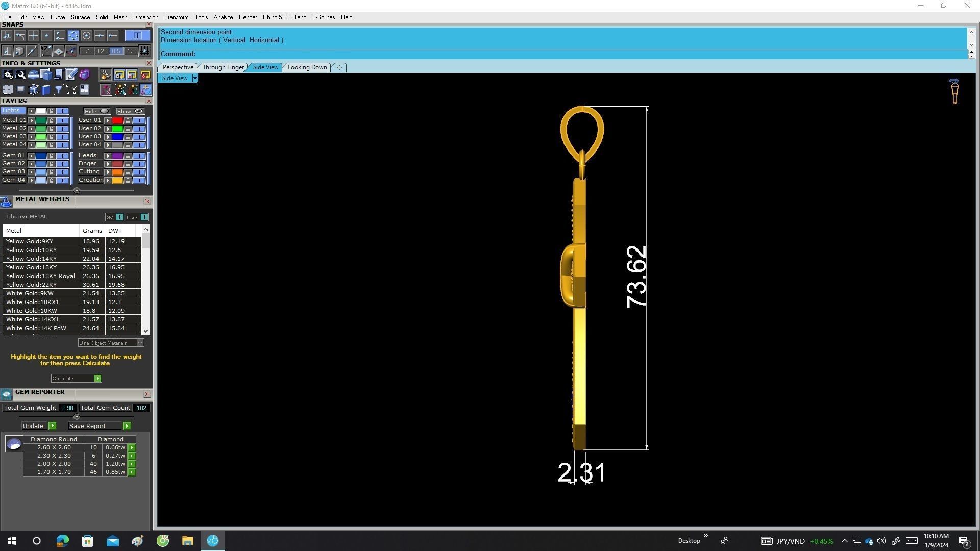Click the funnel selection filter icon
Image resolution: width=980 pixels, height=551 pixels.
tap(59, 90)
